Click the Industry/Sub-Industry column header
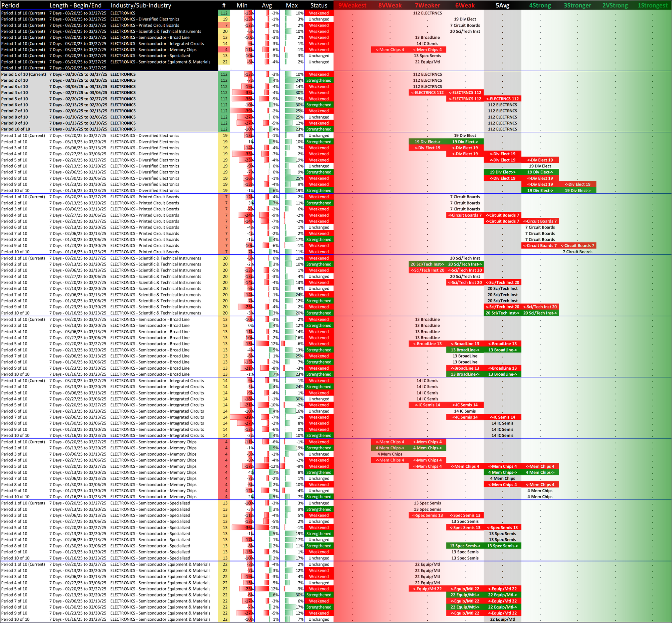Viewport: 672px width, 623px height. 141,5
